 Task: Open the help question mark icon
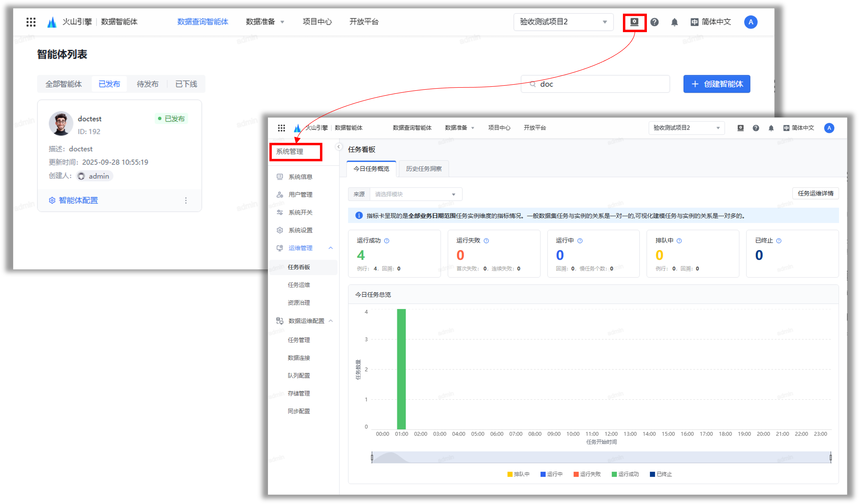click(654, 22)
